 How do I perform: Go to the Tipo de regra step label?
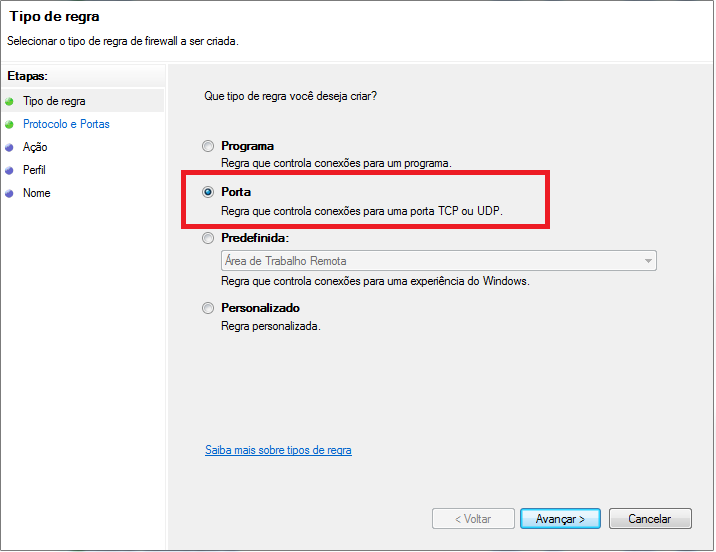pyautogui.click(x=54, y=102)
